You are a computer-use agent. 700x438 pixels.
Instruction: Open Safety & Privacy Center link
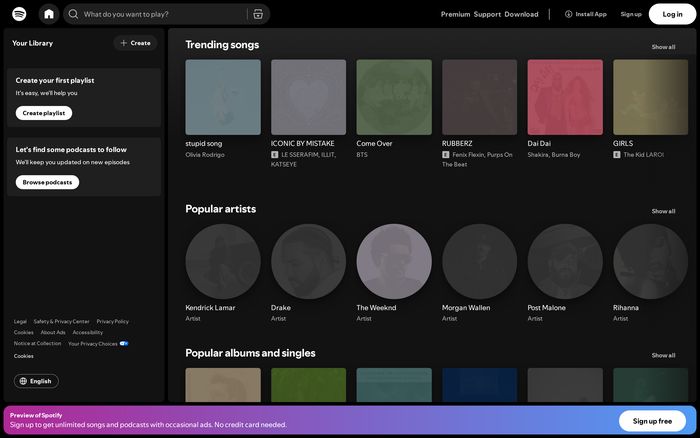click(62, 321)
